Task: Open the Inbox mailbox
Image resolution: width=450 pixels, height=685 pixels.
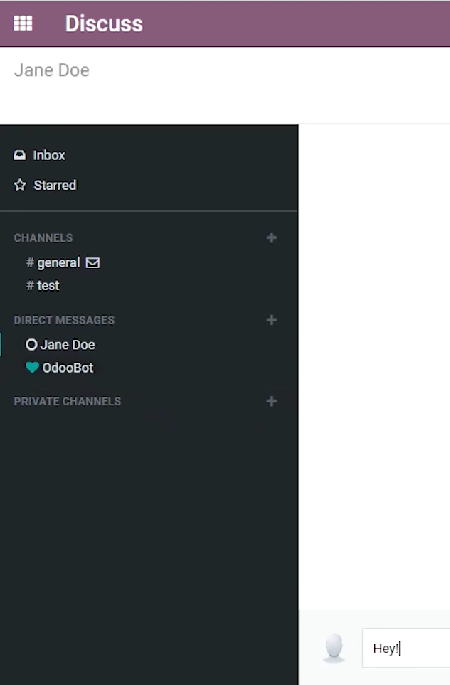Action: 39,155
